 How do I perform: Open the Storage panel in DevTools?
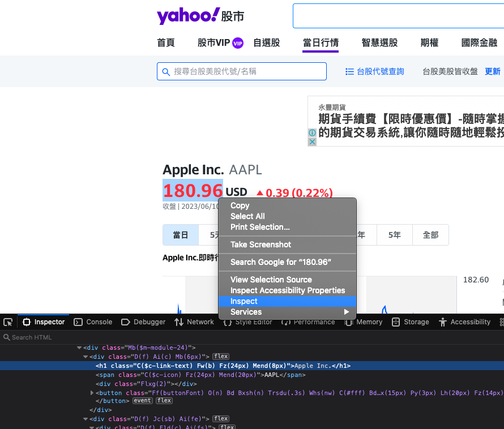pos(411,322)
